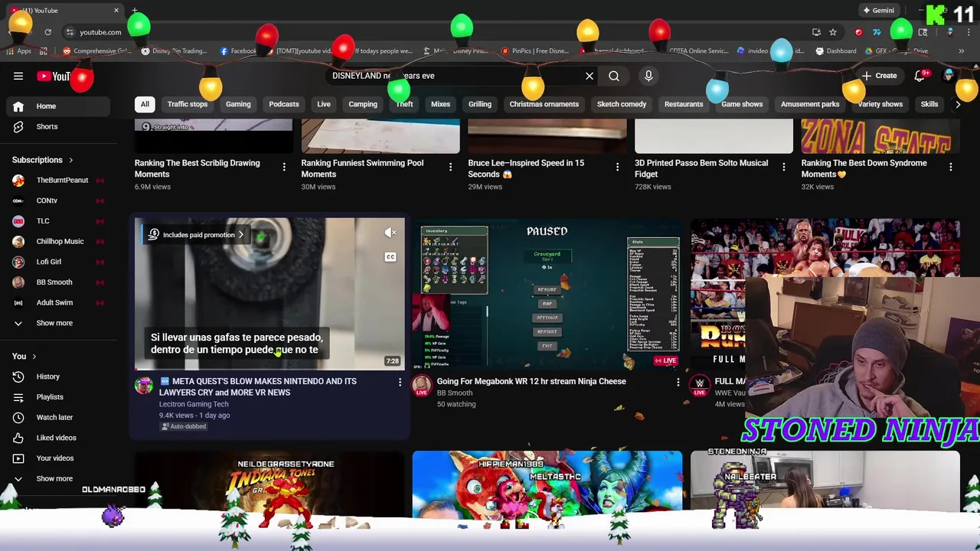Select the Grilling filter chip
This screenshot has height=551, width=980.
coord(480,104)
